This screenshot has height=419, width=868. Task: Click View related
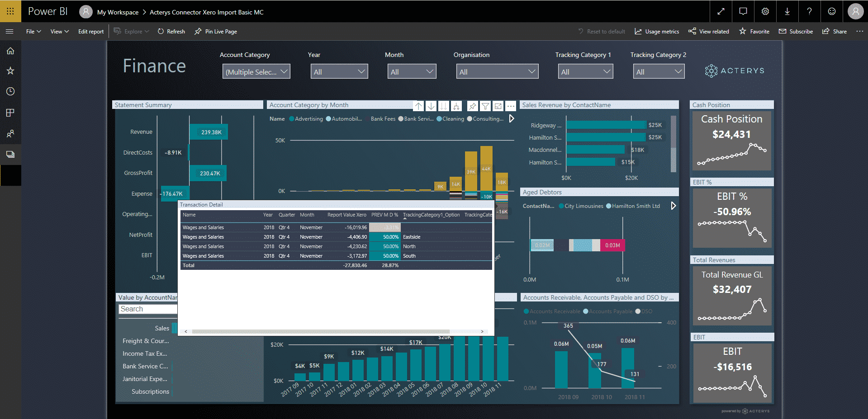pos(709,31)
